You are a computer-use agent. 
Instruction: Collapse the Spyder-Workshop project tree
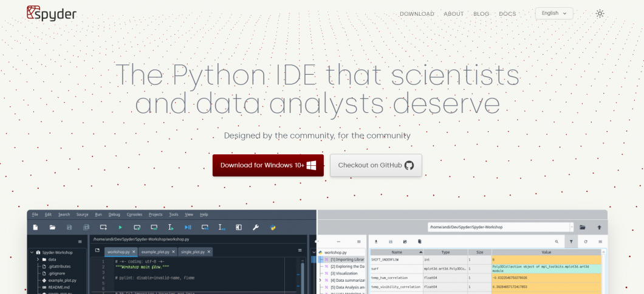coord(32,253)
